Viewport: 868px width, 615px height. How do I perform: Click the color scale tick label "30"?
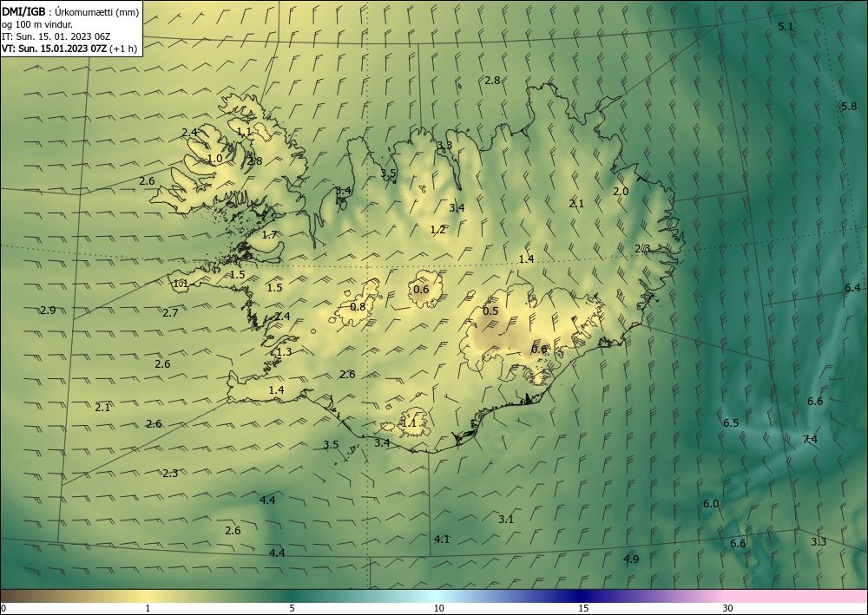727,608
